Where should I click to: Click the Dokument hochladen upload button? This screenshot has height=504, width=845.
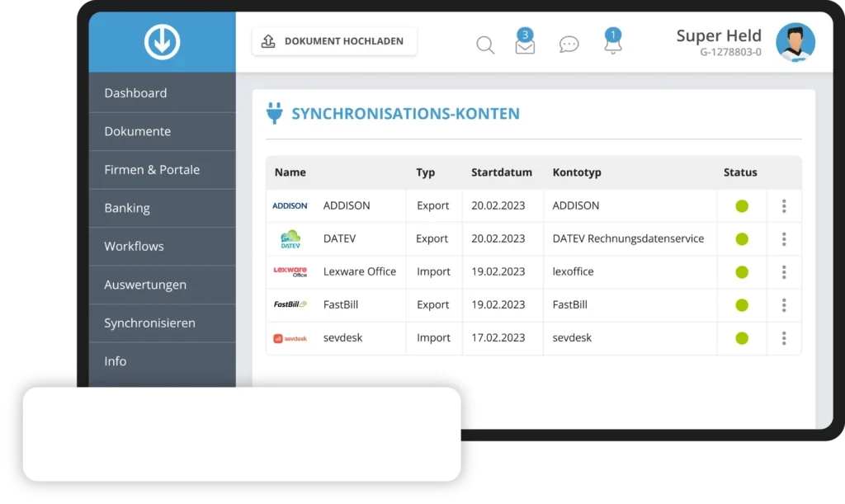point(334,41)
